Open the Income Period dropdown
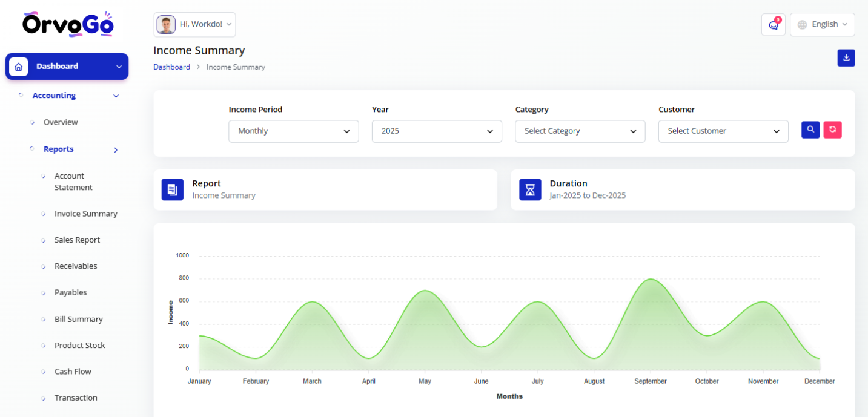 293,131
